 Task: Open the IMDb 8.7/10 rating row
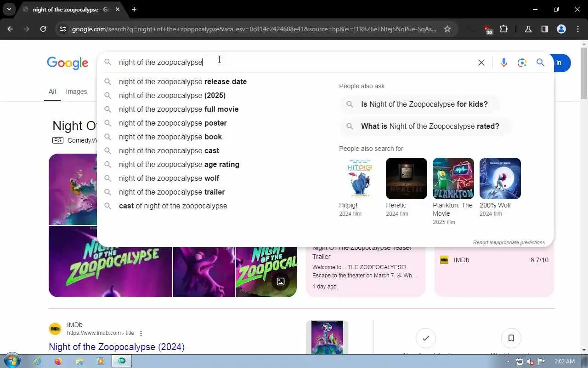pos(494,260)
